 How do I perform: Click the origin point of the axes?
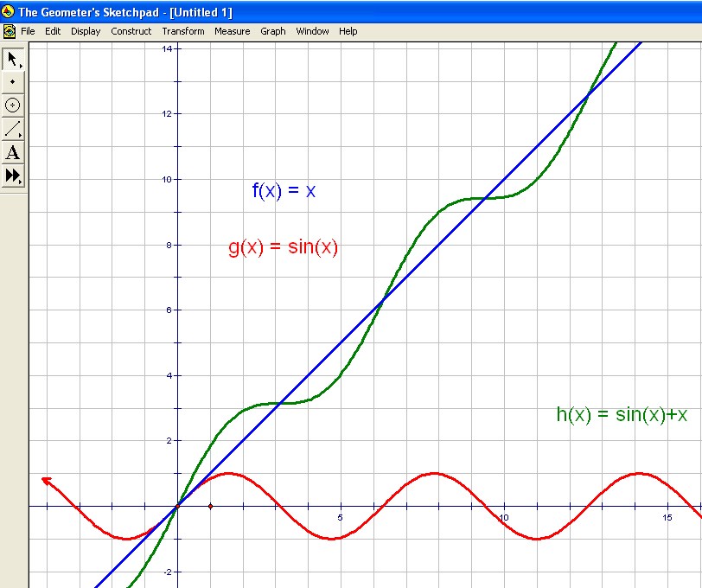[178, 506]
